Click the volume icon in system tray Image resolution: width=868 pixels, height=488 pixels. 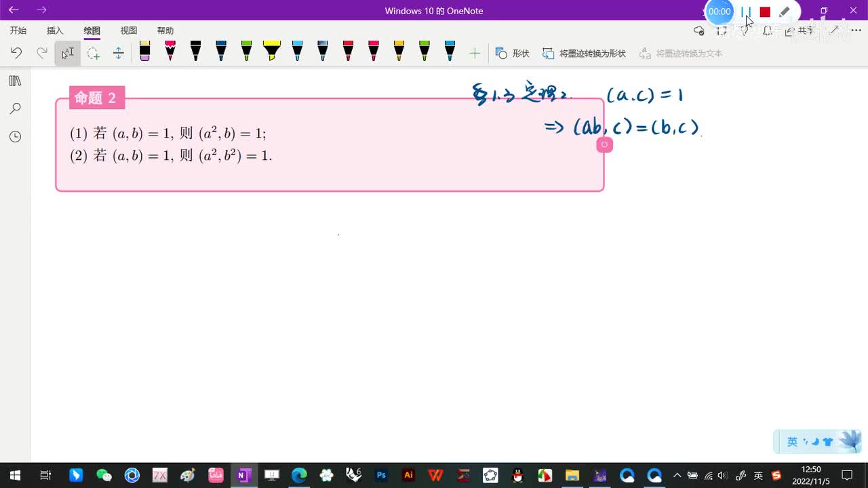(724, 475)
